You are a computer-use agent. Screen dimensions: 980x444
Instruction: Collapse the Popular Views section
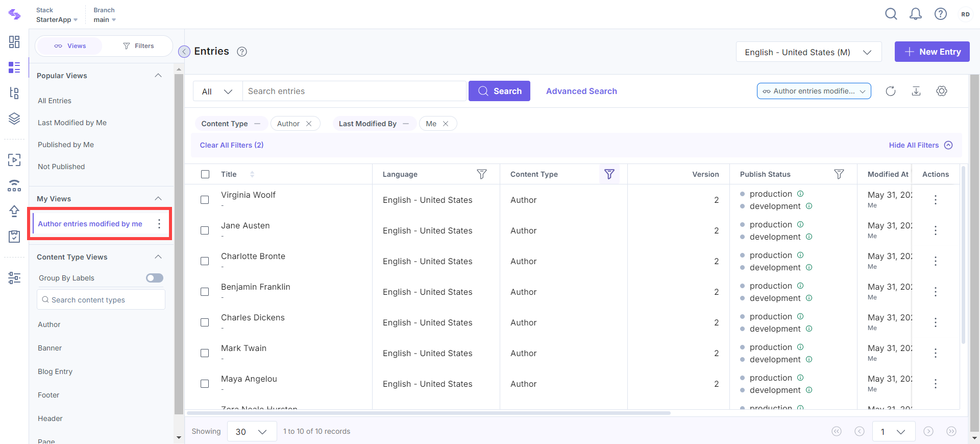pos(158,76)
